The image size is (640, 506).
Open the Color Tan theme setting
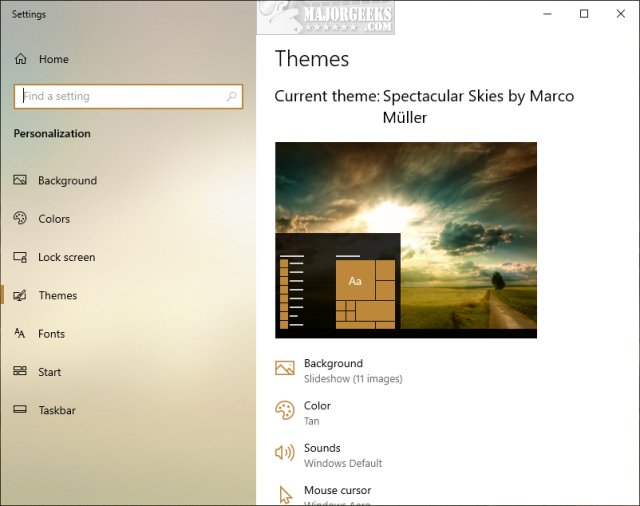click(318, 412)
